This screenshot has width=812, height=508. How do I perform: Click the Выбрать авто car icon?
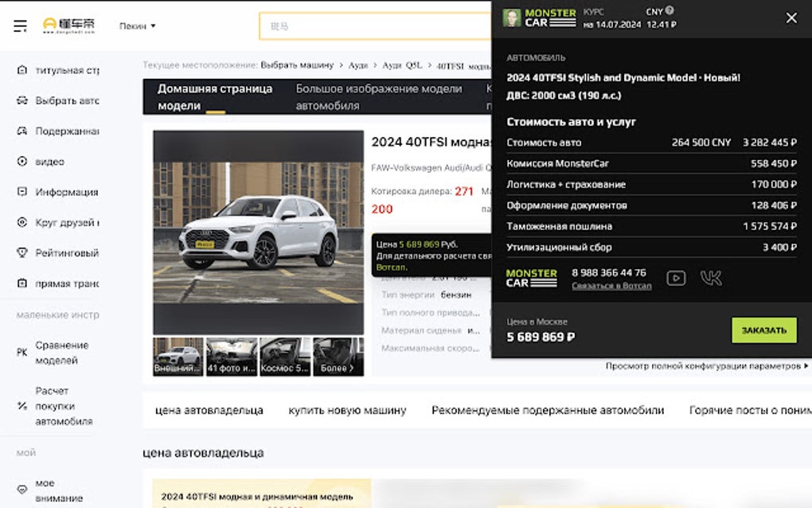pos(21,100)
